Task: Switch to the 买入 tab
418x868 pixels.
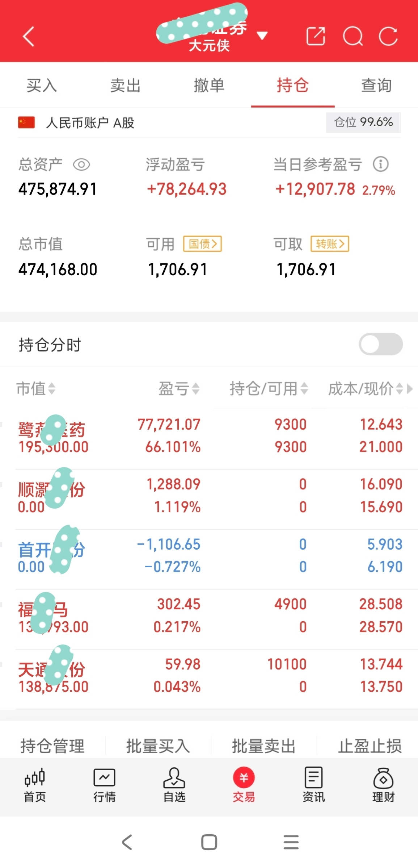Action: 42,86
